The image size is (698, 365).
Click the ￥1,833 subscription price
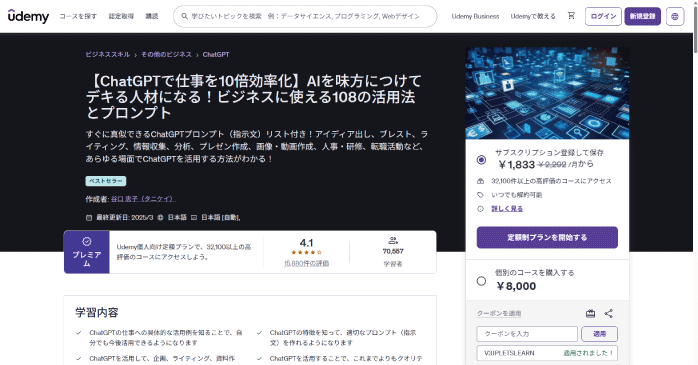516,165
